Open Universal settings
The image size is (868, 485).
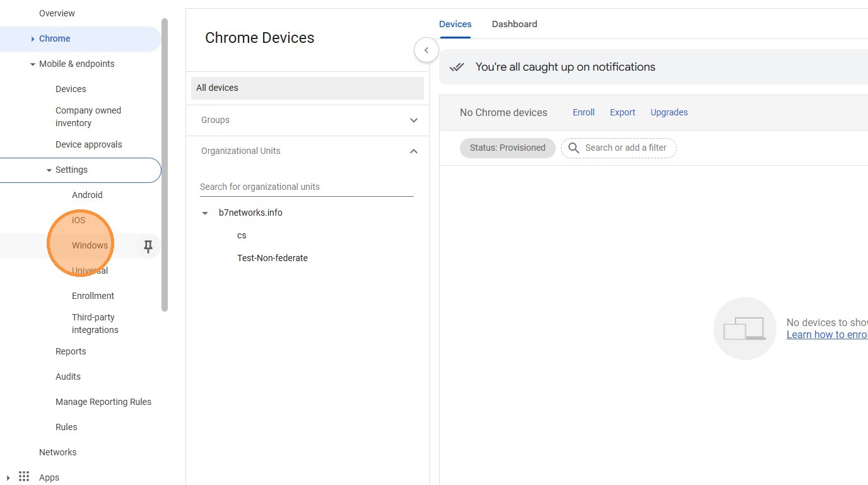coord(90,271)
